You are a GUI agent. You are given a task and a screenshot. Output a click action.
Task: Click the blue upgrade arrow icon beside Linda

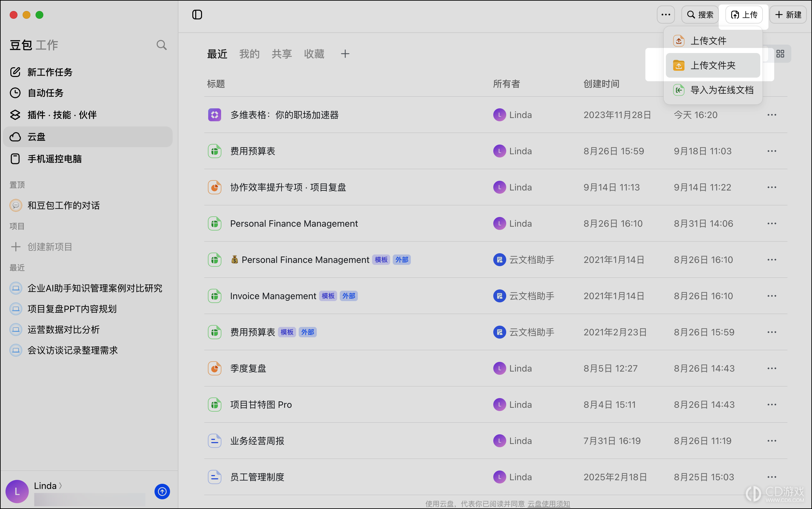tap(162, 492)
